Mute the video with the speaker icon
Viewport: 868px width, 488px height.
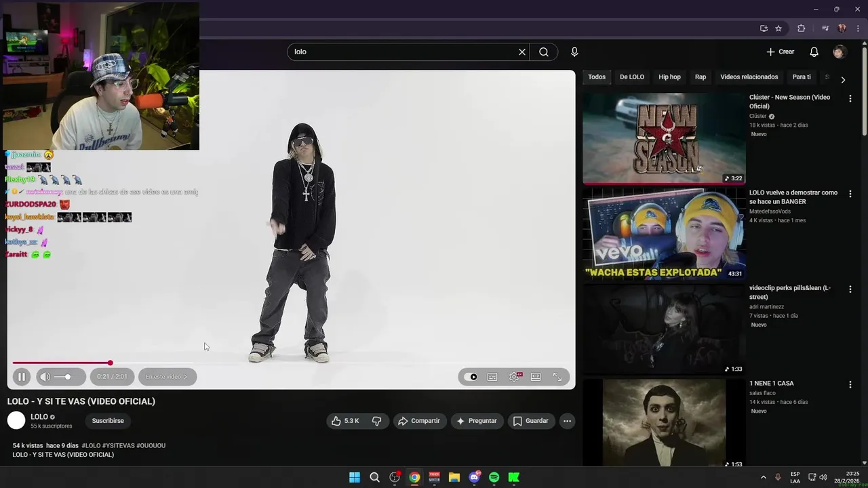coord(45,377)
